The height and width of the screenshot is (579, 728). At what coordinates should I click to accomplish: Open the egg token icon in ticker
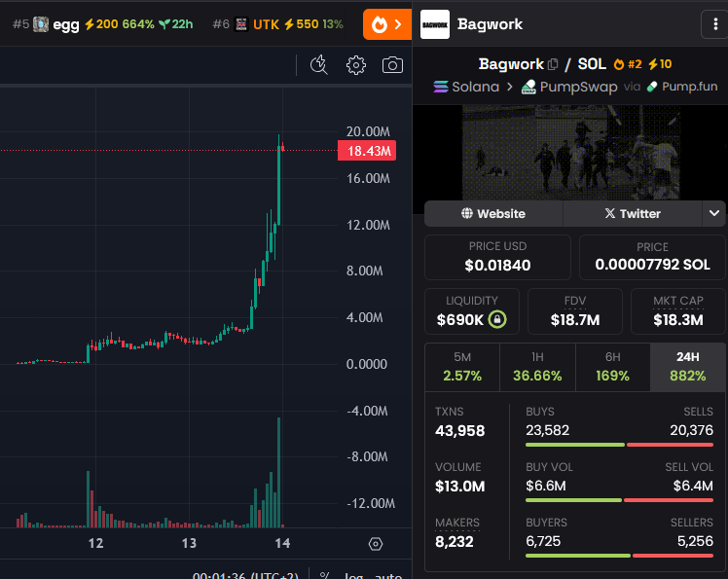[41, 24]
